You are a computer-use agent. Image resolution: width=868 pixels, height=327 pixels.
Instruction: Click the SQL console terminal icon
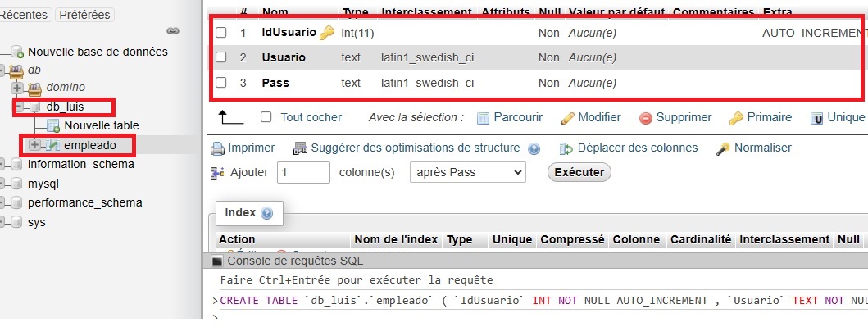(x=217, y=261)
